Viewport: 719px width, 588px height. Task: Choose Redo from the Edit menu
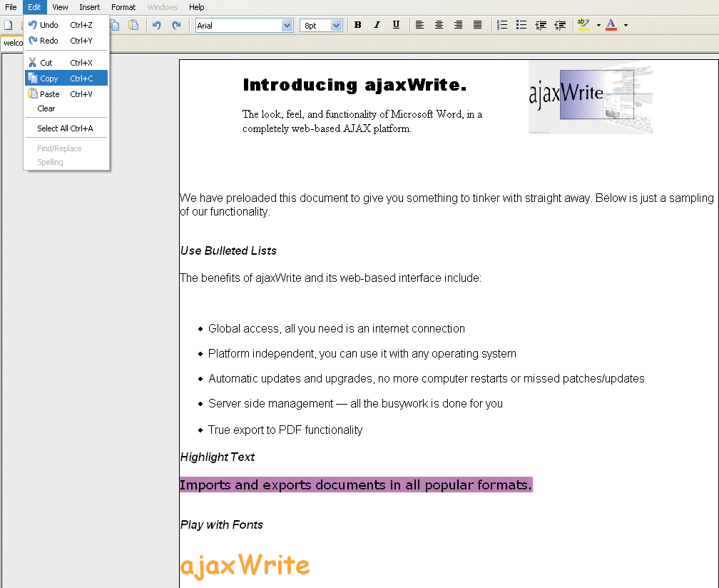click(66, 41)
